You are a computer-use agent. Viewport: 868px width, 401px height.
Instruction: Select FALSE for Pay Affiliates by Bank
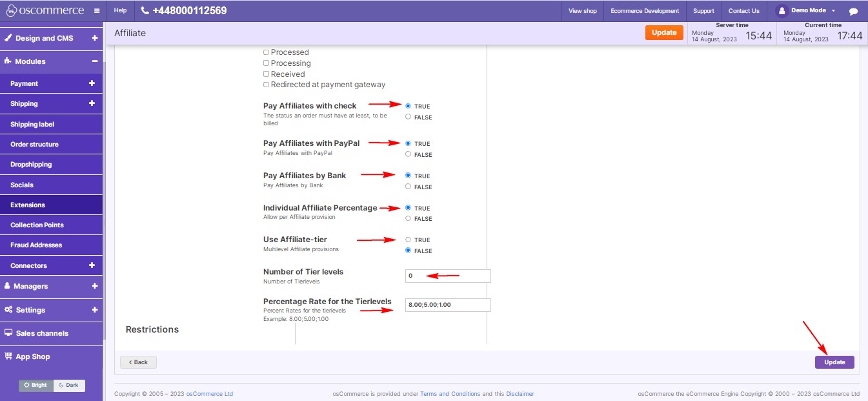click(x=408, y=187)
